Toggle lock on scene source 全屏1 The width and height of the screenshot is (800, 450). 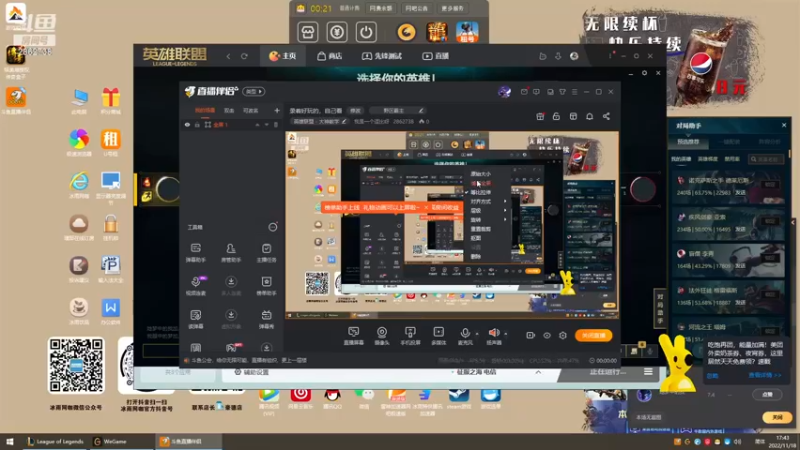(197, 125)
